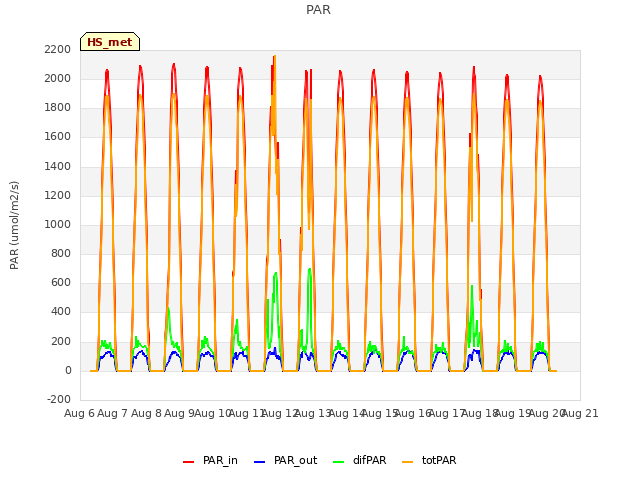The width and height of the screenshot is (640, 480).
Task: Click the HS_met annotation label
Action: click(110, 42)
